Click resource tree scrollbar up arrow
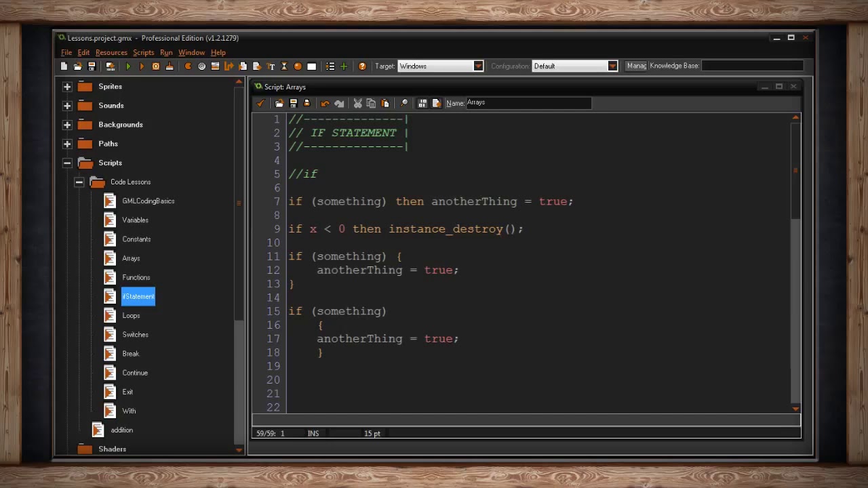Image resolution: width=868 pixels, height=488 pixels. (x=239, y=81)
